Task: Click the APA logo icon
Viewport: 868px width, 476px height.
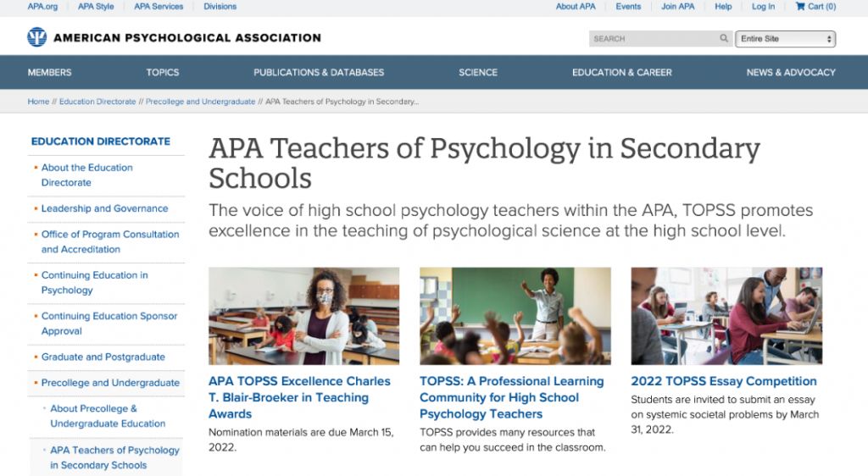Action: click(37, 37)
